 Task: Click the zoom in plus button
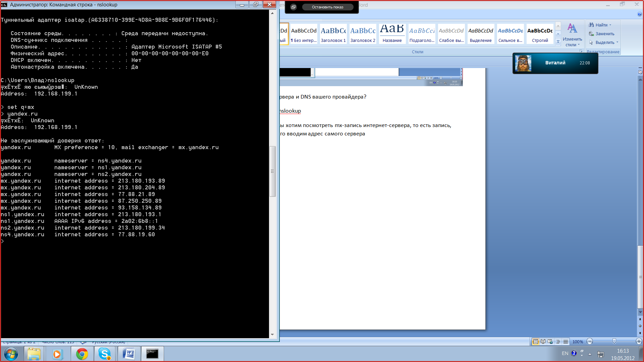pos(639,341)
